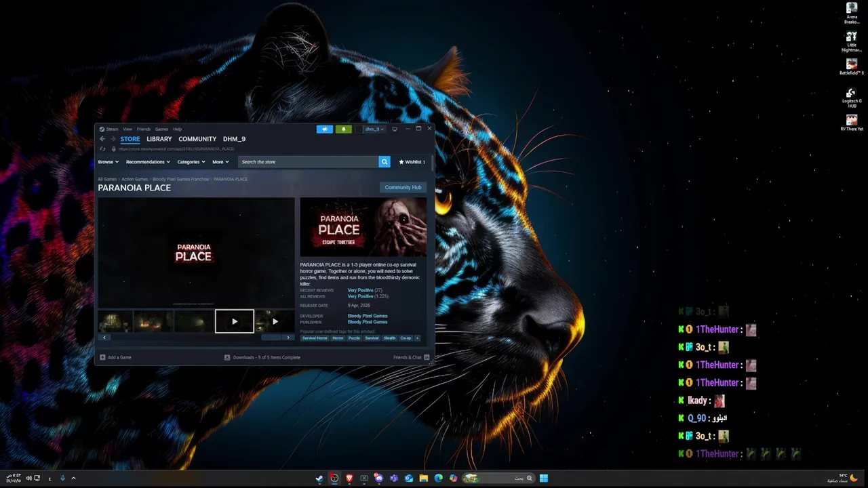Select the first screenshot thumbnail
The width and height of the screenshot is (868, 488).
click(x=115, y=321)
